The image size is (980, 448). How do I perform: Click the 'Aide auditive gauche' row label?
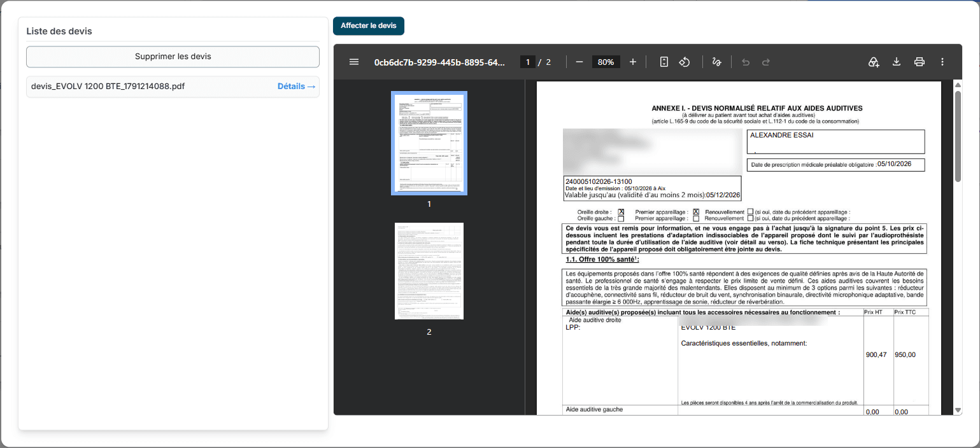pos(594,409)
